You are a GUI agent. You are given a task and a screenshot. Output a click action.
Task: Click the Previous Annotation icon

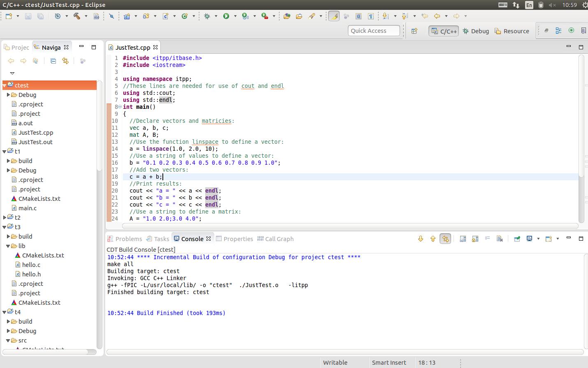click(x=405, y=16)
